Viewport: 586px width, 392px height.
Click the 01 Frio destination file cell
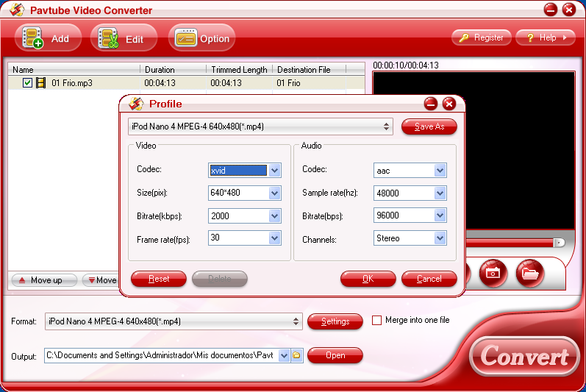click(x=288, y=82)
